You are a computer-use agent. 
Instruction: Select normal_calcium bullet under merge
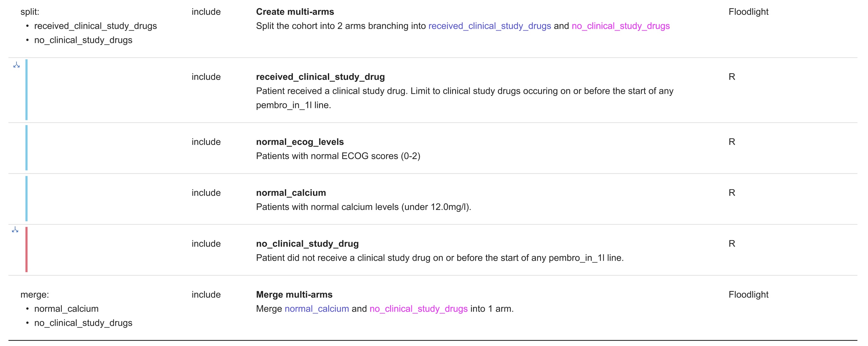[x=66, y=309]
